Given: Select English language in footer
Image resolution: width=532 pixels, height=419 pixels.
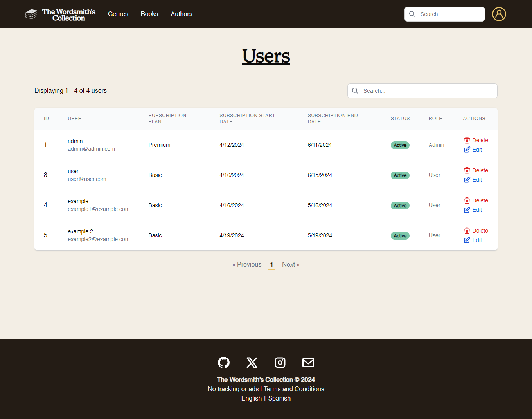Looking at the screenshot, I should 252,398.
